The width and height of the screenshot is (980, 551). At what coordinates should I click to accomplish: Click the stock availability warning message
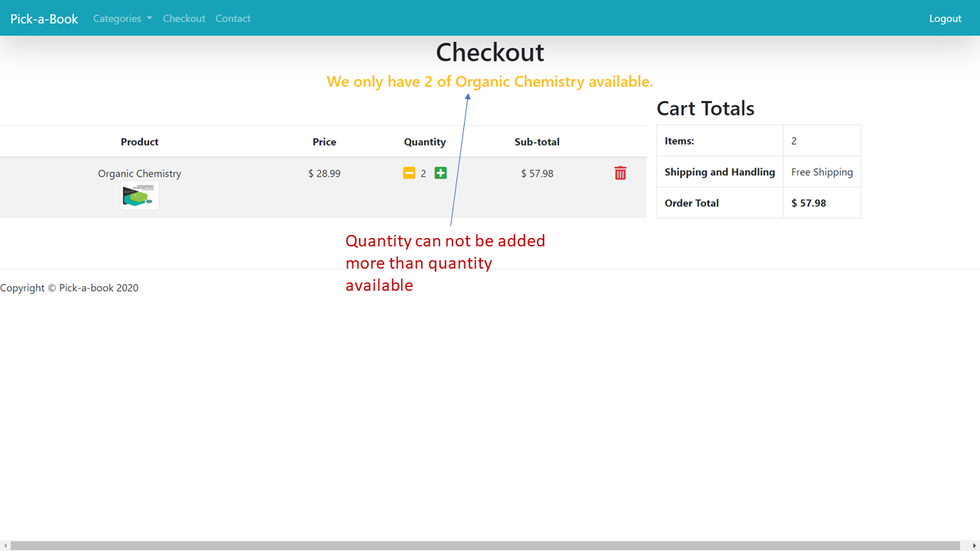coord(490,81)
